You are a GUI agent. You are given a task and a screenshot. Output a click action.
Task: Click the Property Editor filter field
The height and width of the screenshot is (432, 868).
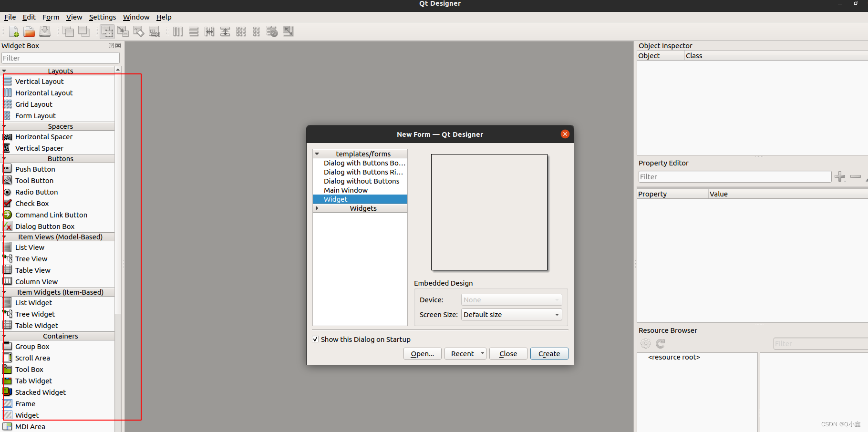(x=734, y=177)
